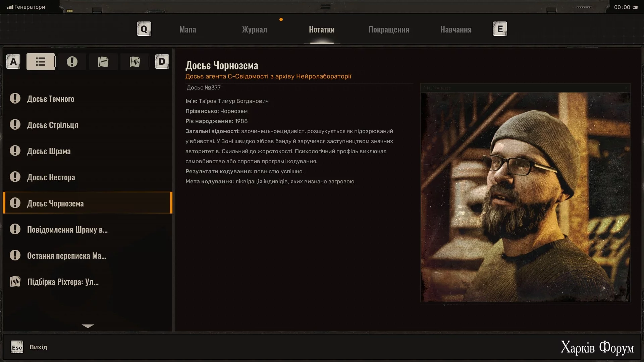Open the Остання переписка note

88,255
